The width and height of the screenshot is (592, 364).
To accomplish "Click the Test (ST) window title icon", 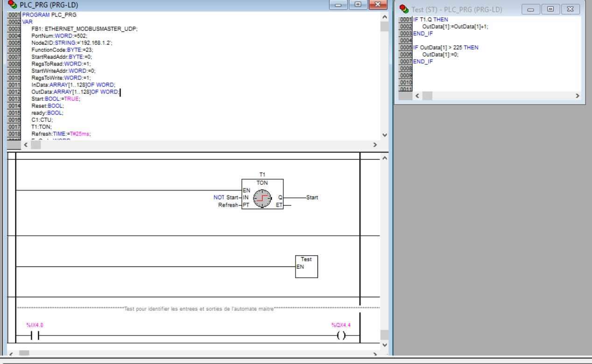I will point(404,9).
